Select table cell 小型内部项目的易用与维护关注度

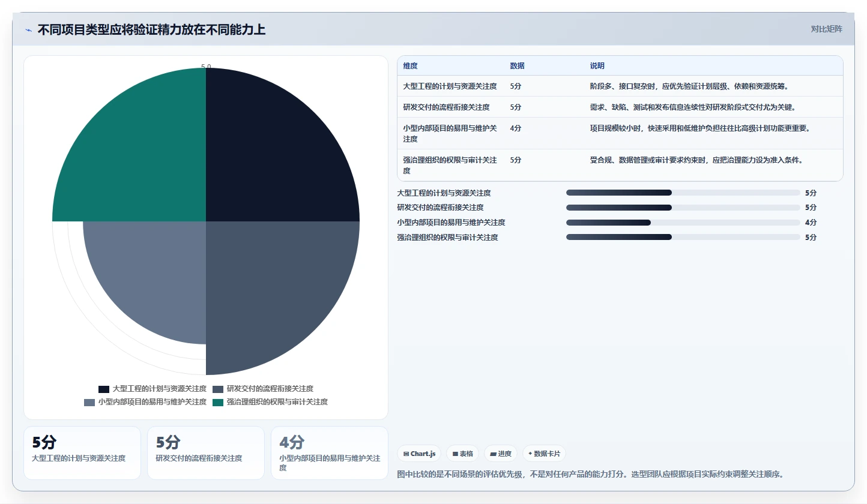coord(450,133)
